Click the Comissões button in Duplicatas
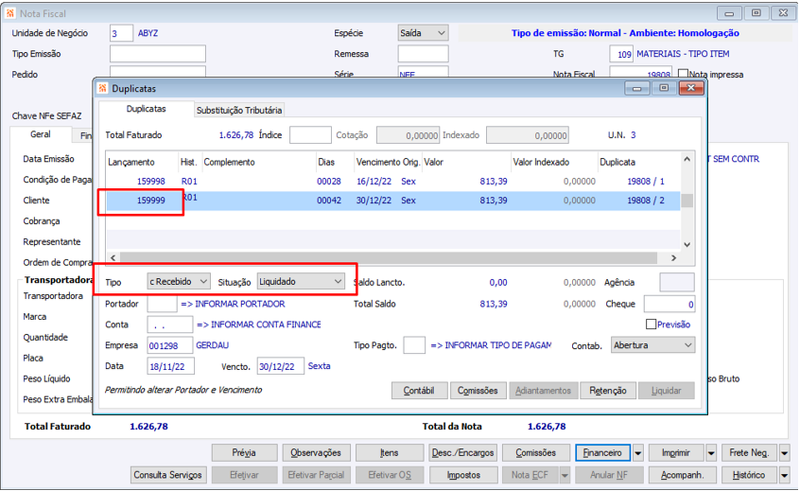800x491 pixels. click(x=478, y=390)
